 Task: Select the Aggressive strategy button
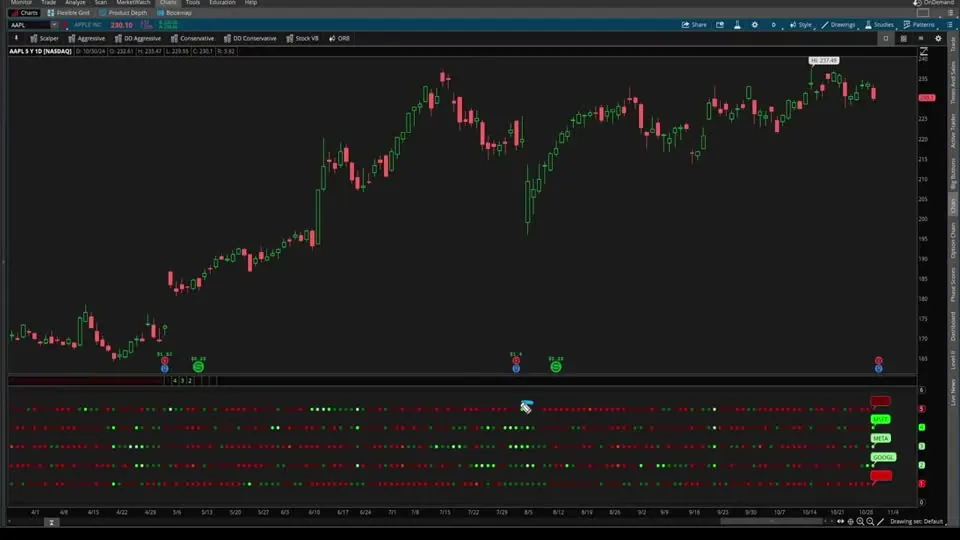click(x=86, y=39)
